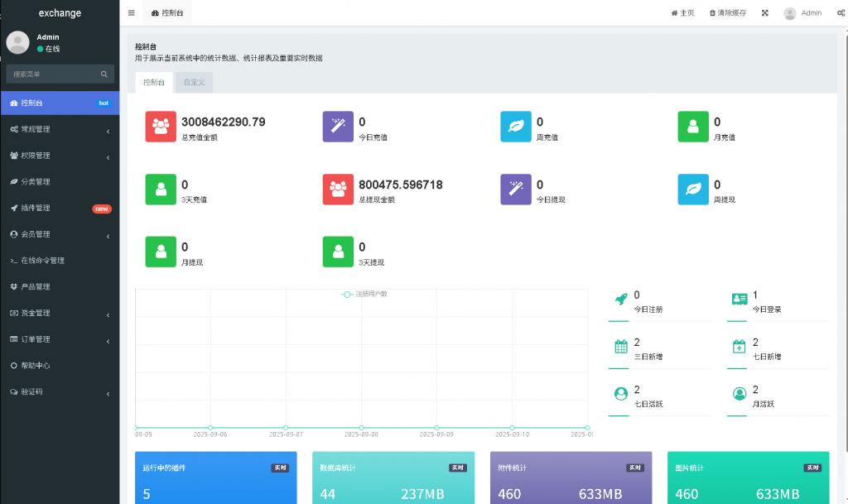Click the 三日新增 calendar icon
Screen dimensions: 848x504
pos(621,346)
